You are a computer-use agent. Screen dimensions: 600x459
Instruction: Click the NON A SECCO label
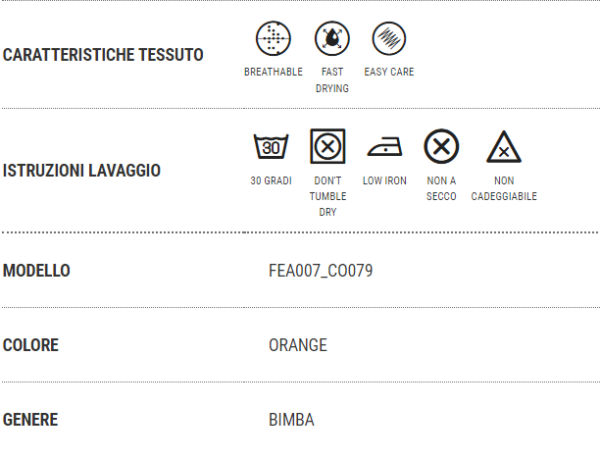[442, 188]
